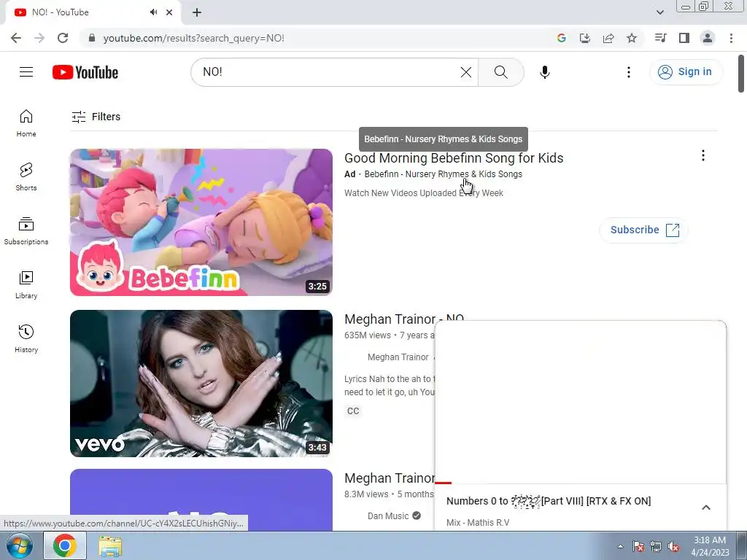Click the closed captions CC badge
747x560 pixels.
pyautogui.click(x=353, y=411)
